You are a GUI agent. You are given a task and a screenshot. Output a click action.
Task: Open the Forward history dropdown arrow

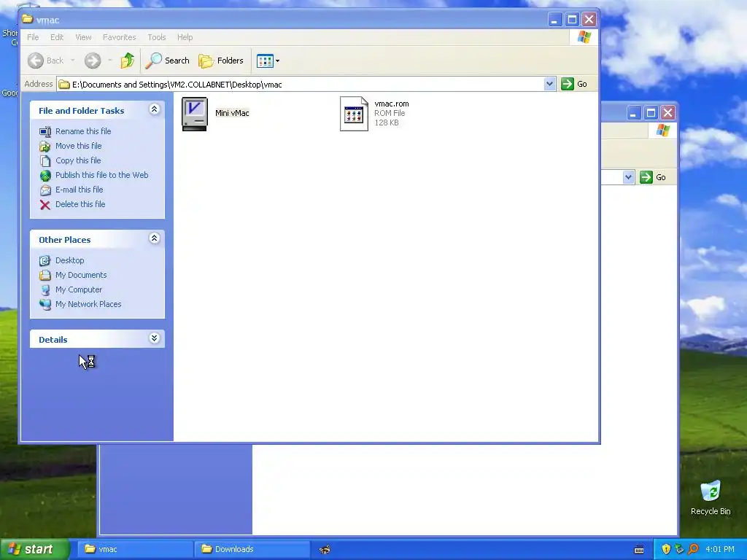point(109,61)
